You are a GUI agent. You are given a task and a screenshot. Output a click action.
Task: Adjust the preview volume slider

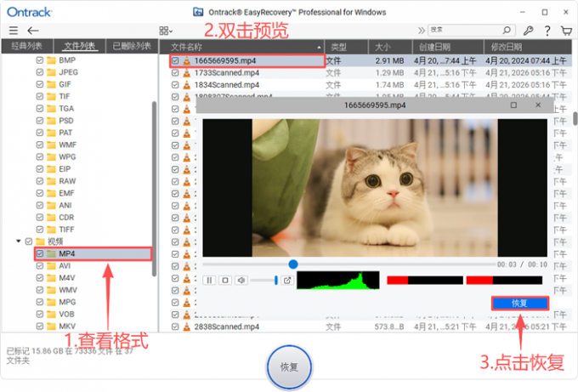(264, 281)
